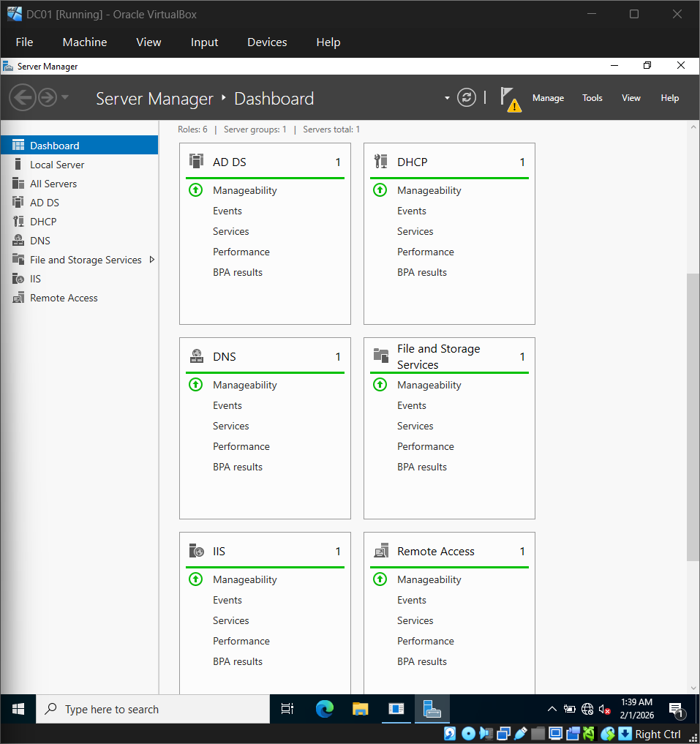The image size is (700, 744).
Task: Click the muted volume tray icon
Action: [605, 709]
